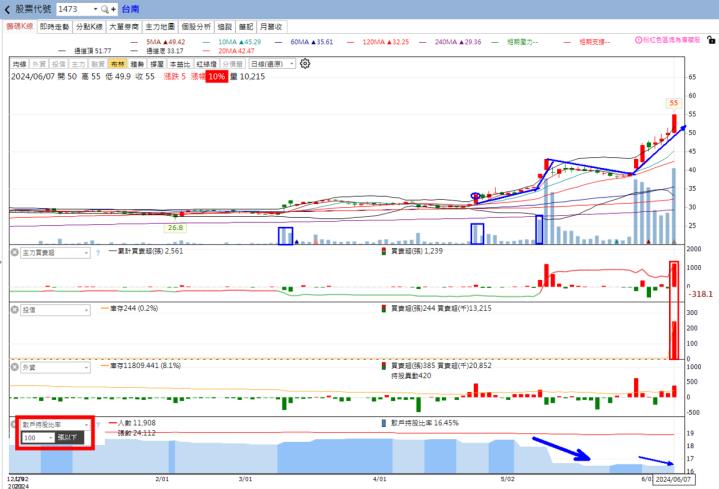Click the plus icon next to search

(x=113, y=9)
